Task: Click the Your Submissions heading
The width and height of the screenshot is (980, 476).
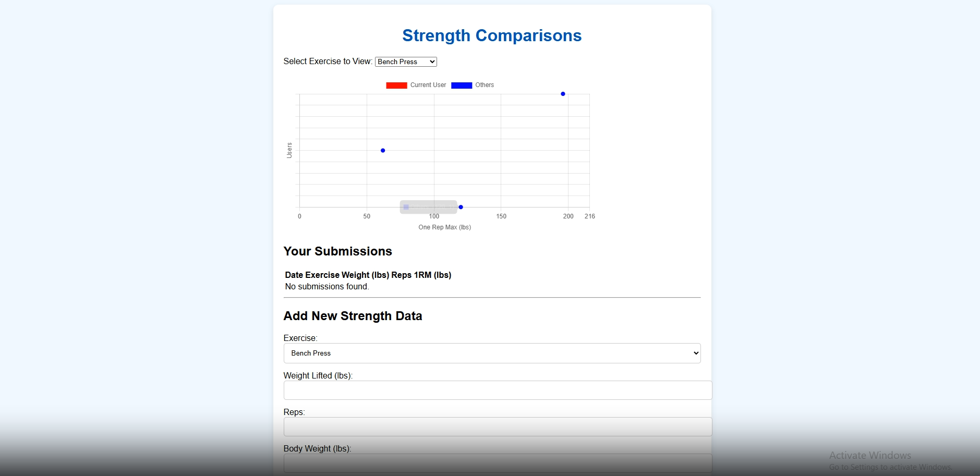Action: (337, 251)
